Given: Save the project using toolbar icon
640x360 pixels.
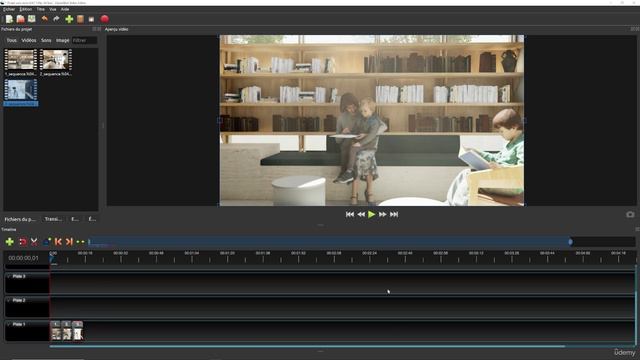Looking at the screenshot, I should [x=31, y=19].
